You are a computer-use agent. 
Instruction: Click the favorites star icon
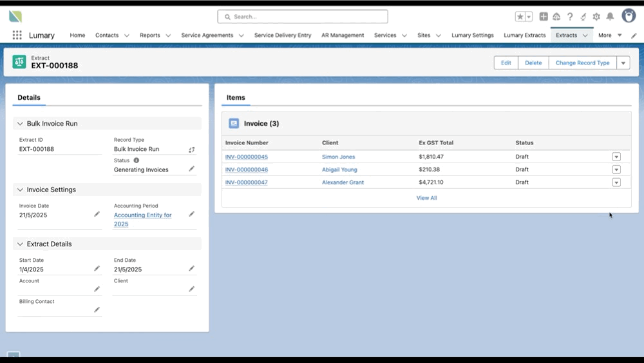(520, 17)
